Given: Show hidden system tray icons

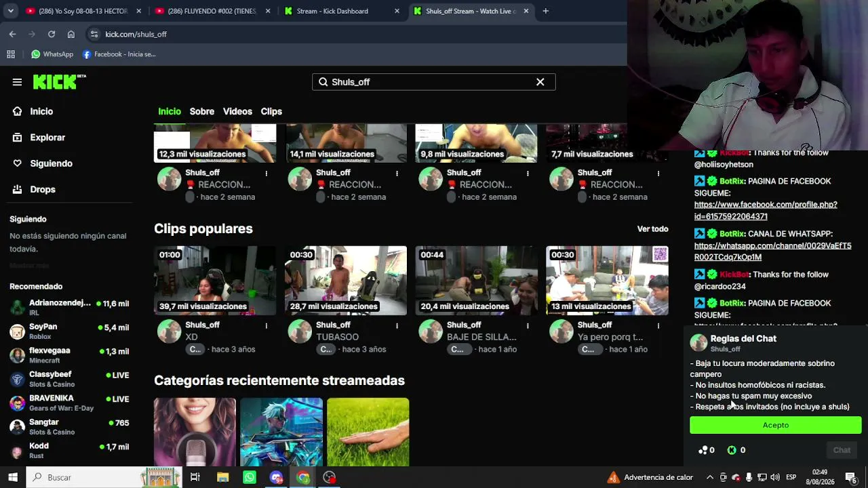Looking at the screenshot, I should click(x=710, y=477).
